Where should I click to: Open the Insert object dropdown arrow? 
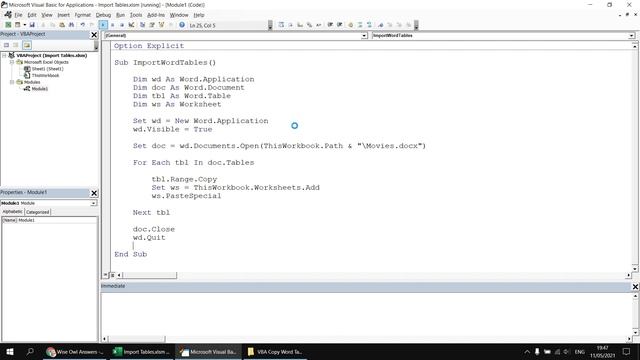(24, 25)
